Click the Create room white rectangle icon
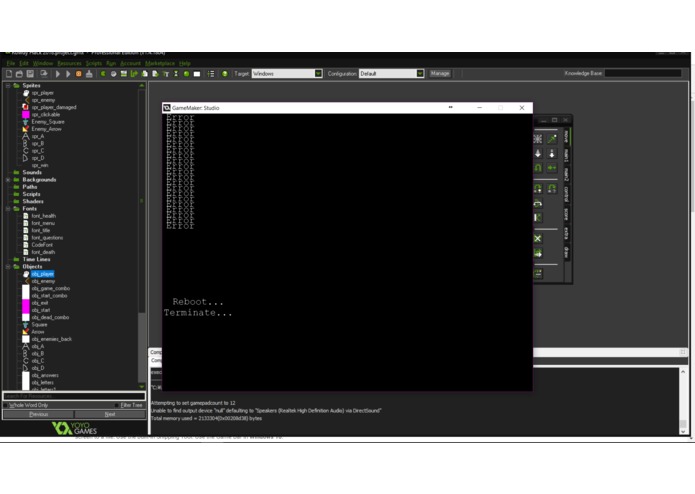Image resolution: width=695 pixels, height=494 pixels. (x=197, y=74)
